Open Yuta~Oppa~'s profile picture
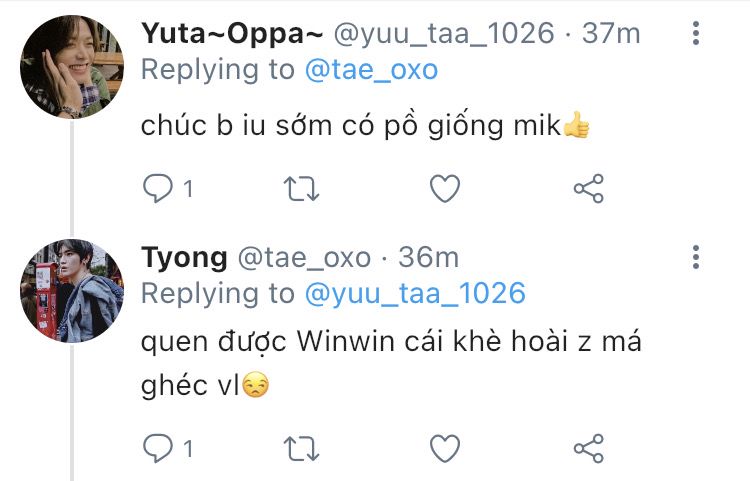Image resolution: width=750 pixels, height=481 pixels. (71, 66)
